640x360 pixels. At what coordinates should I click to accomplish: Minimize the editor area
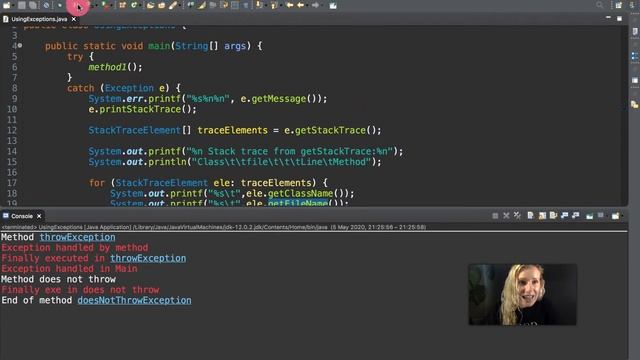[608, 18]
